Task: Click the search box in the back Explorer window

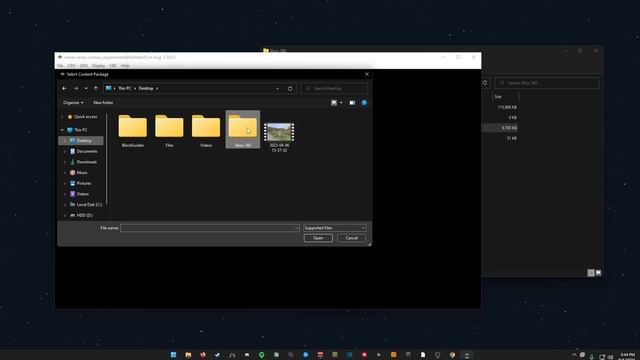Action: 547,83
